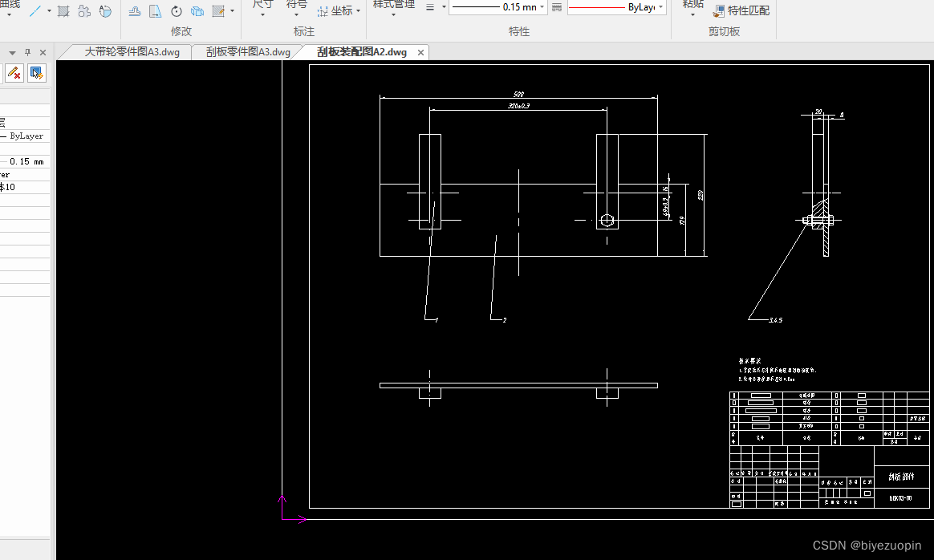Select the Hatch fill tool icon
934x560 pixels.
coord(63,10)
